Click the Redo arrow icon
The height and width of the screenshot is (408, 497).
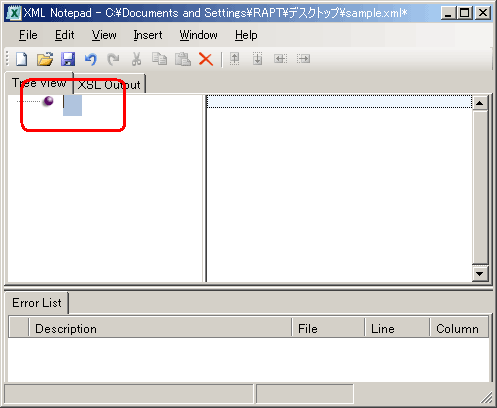[x=113, y=59]
